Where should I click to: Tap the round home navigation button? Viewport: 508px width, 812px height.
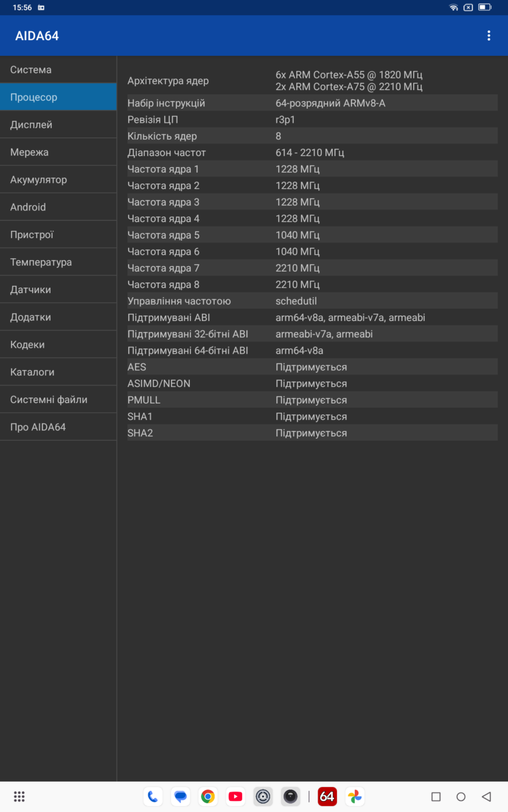461,796
